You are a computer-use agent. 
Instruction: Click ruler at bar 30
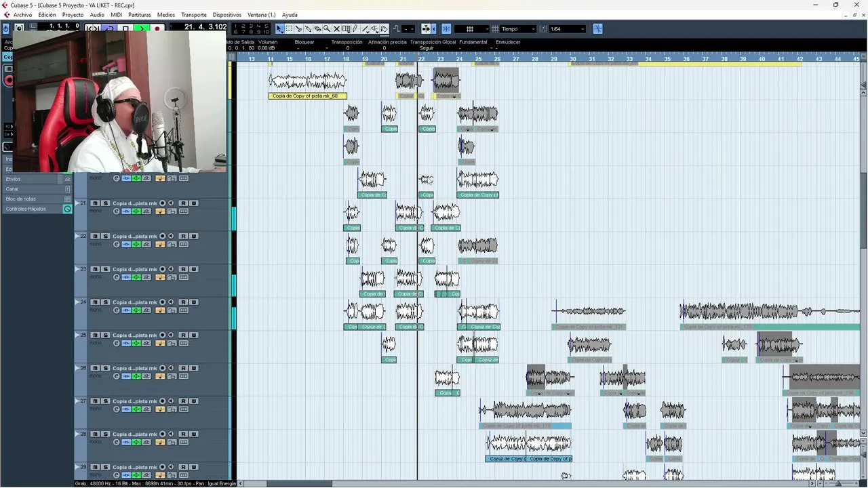[x=572, y=59]
